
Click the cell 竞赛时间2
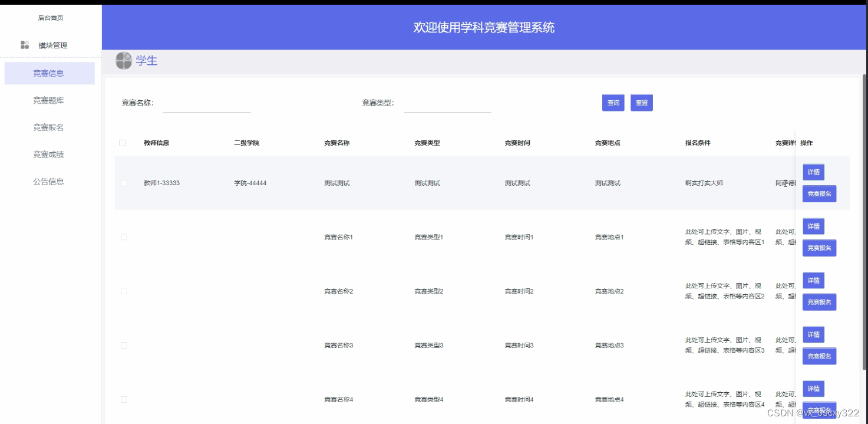[519, 291]
